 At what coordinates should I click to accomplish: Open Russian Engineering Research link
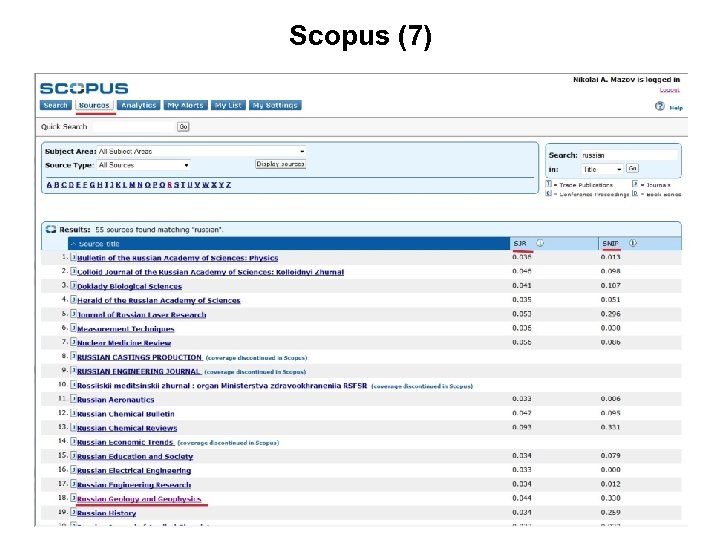pos(134,485)
